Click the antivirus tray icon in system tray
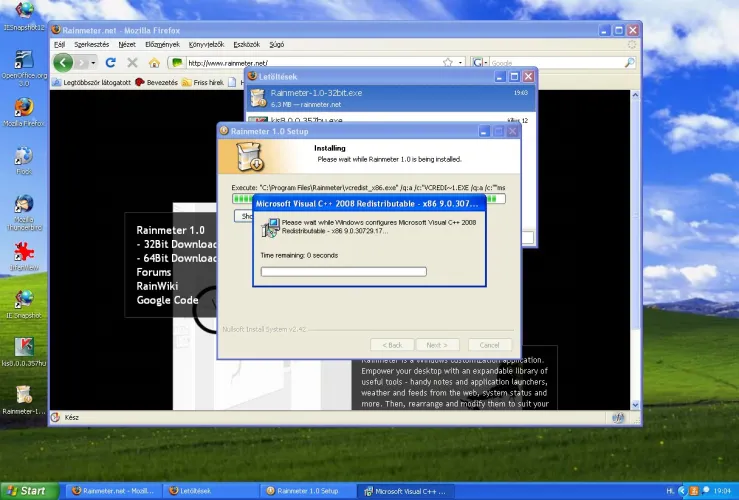Image resolution: width=739 pixels, height=500 pixels. [694, 491]
